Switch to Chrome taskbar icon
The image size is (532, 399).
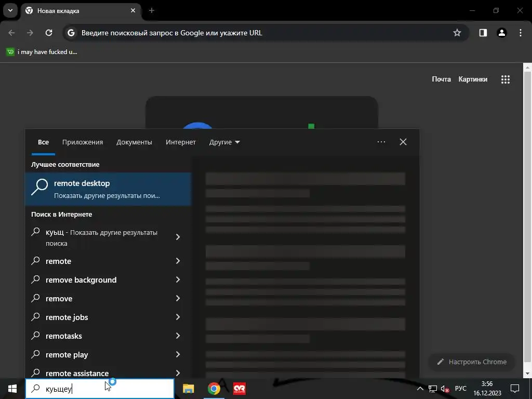click(214, 389)
